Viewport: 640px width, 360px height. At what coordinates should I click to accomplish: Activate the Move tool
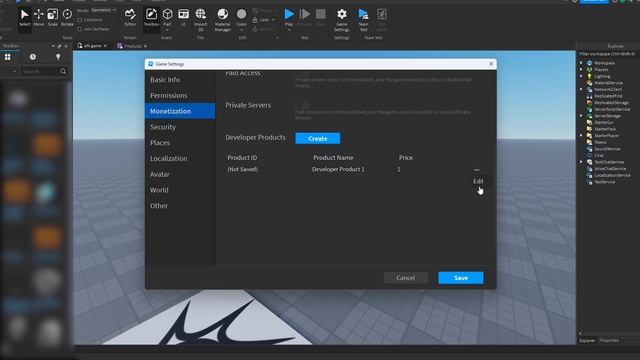point(38,18)
